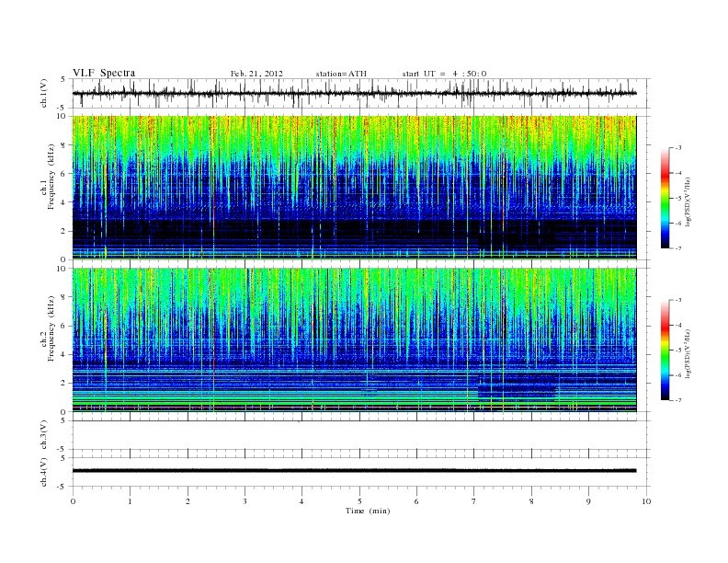Click the 'ch.3(V)' axis label
728x563 pixels.
click(44, 435)
